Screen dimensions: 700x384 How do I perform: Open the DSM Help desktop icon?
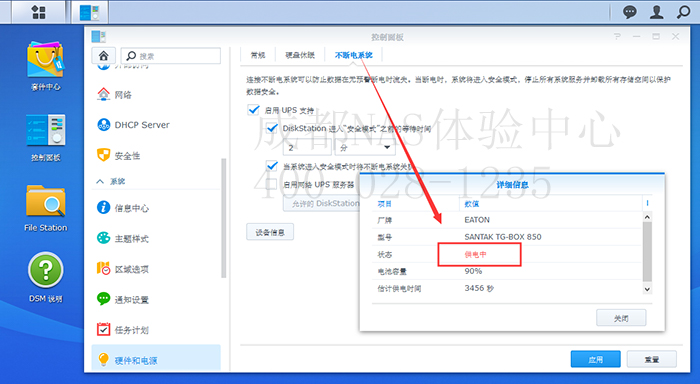(x=46, y=270)
